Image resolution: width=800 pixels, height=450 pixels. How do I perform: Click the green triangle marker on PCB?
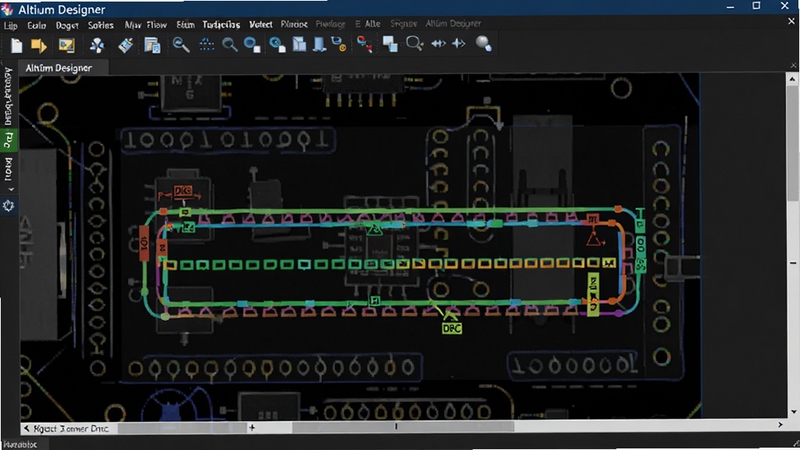click(374, 229)
